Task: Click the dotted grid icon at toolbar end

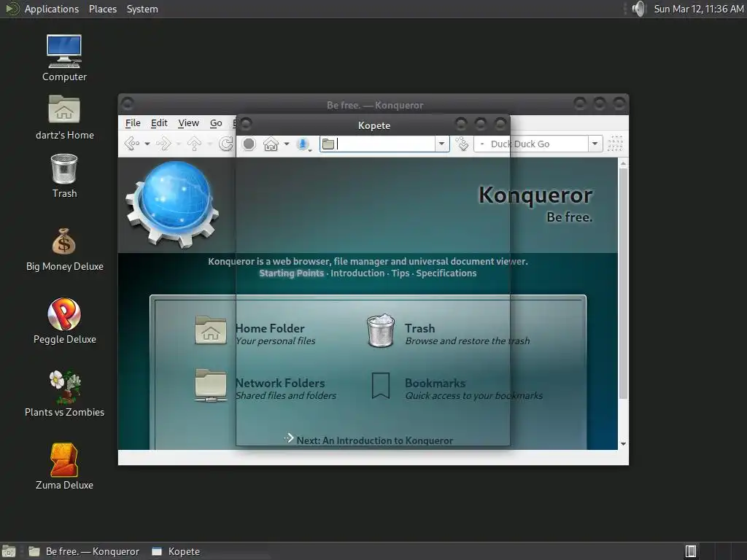Action: [x=615, y=144]
